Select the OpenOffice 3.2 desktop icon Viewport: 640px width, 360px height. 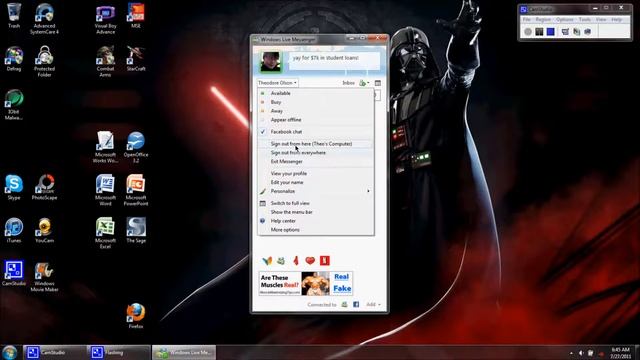tap(136, 147)
